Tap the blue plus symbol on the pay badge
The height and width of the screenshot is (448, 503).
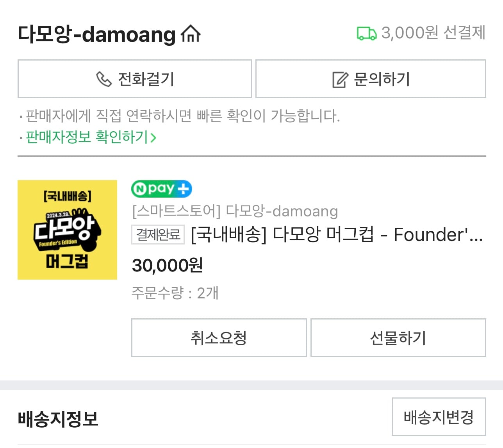click(x=183, y=189)
